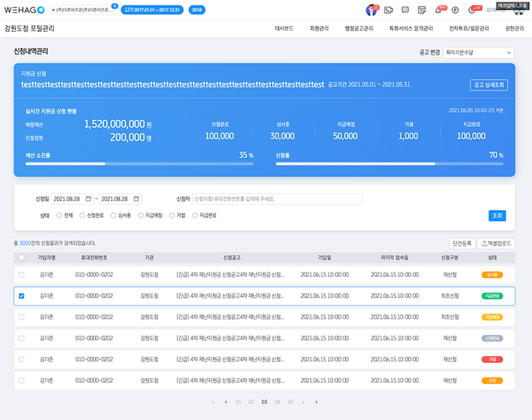Click the 공고 상세조회 button
Viewport: 532px width, 420px height.
coord(489,85)
